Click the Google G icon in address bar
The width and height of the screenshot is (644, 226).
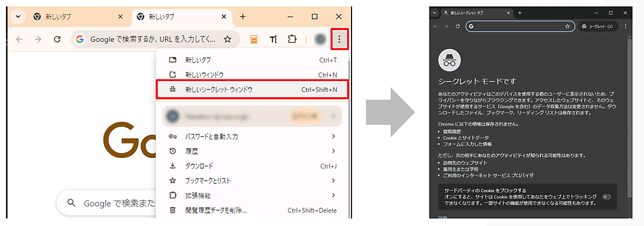pyautogui.click(x=80, y=39)
